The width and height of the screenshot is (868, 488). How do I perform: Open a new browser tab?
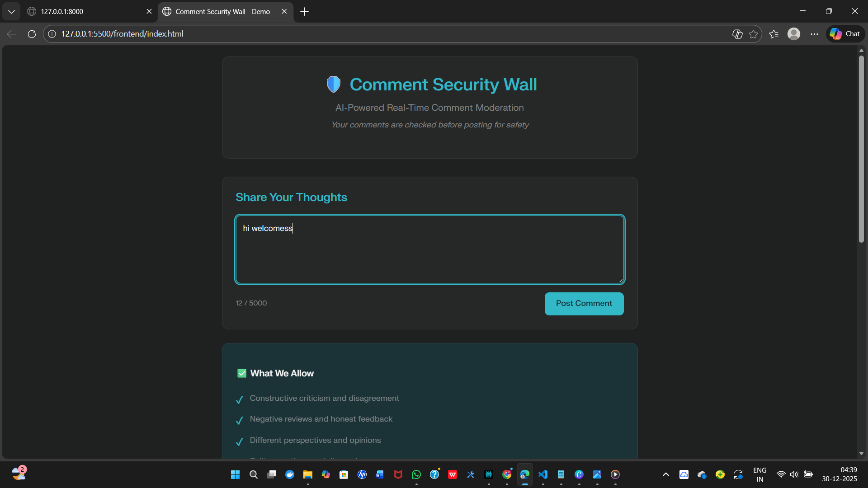coord(305,12)
